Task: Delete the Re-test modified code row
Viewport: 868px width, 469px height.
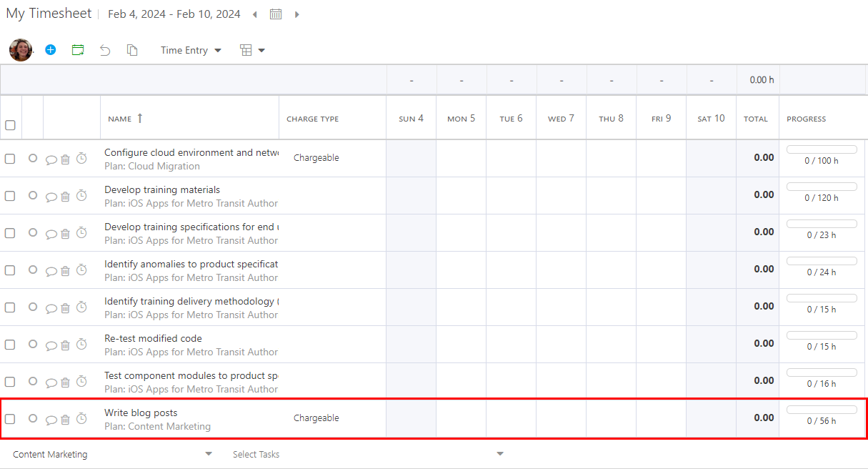Action: coord(65,345)
